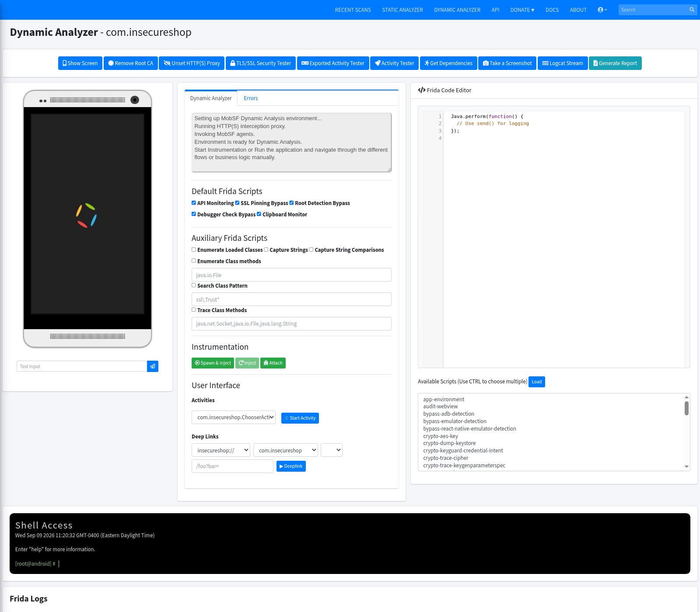
Task: Open the Logcat Stream
Action: [x=563, y=63]
